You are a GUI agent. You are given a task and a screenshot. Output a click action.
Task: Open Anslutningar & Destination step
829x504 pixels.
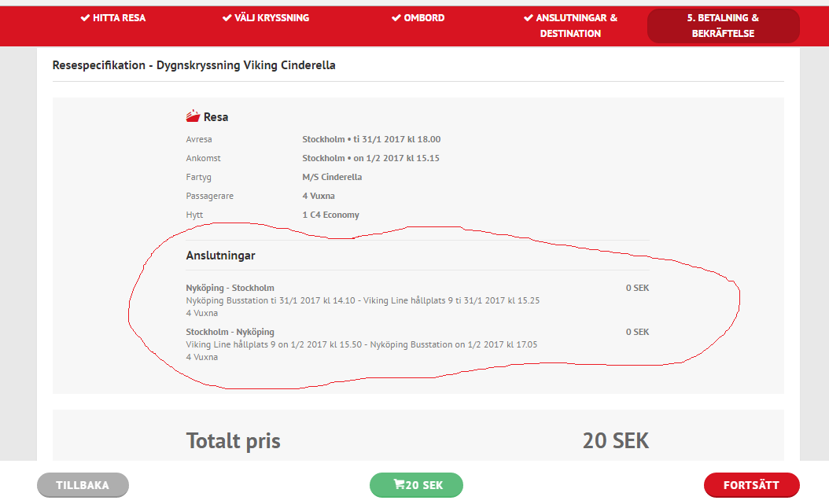pyautogui.click(x=570, y=25)
